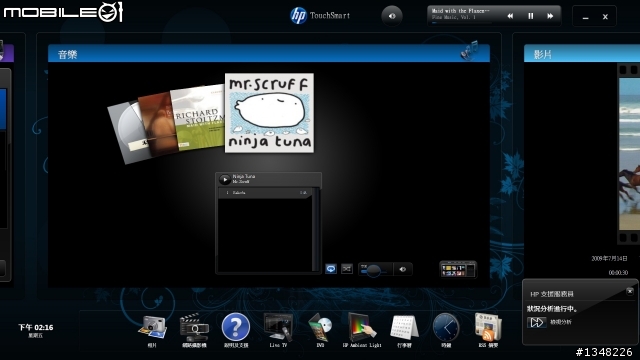Close the HP Support notification popup
The image size is (640, 360).
click(630, 291)
